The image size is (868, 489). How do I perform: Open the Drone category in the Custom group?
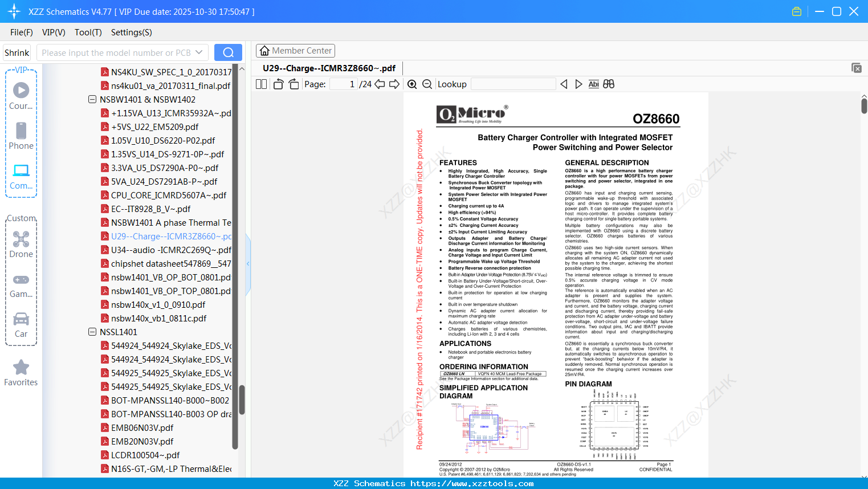coord(21,244)
